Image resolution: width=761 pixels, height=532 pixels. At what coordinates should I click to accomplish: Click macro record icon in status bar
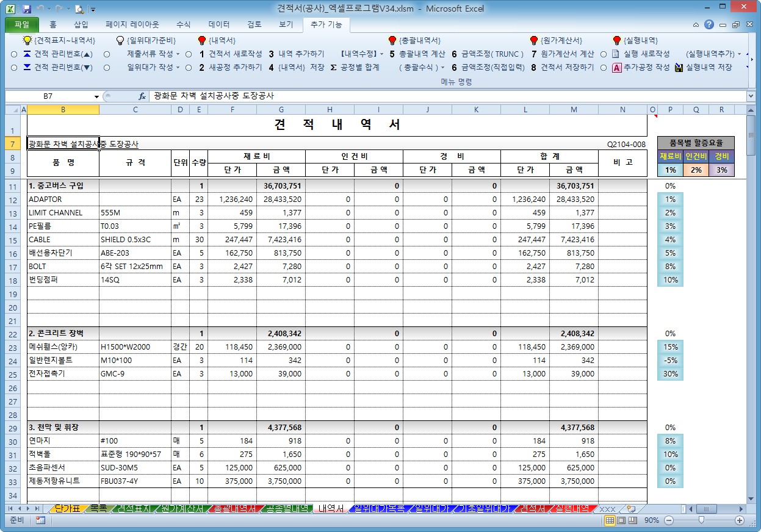click(40, 520)
